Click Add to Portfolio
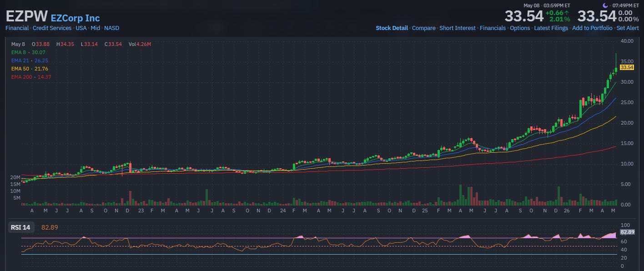The width and height of the screenshot is (644, 271). point(592,28)
